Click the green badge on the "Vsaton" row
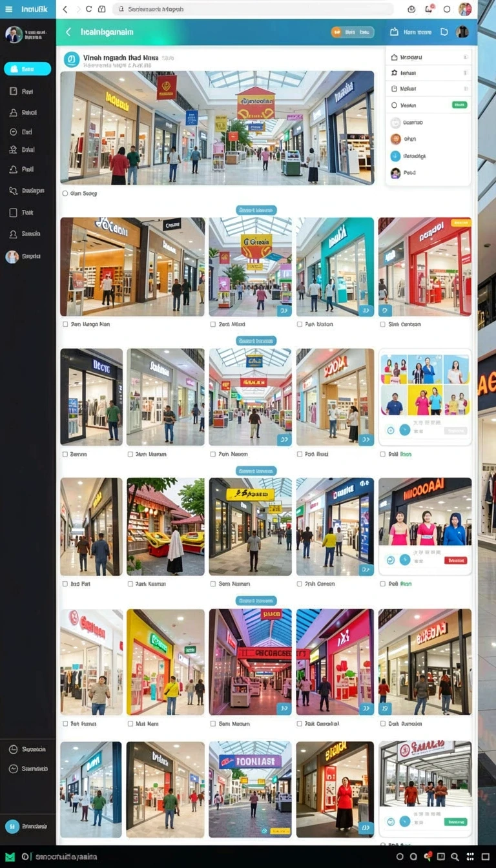 (460, 105)
